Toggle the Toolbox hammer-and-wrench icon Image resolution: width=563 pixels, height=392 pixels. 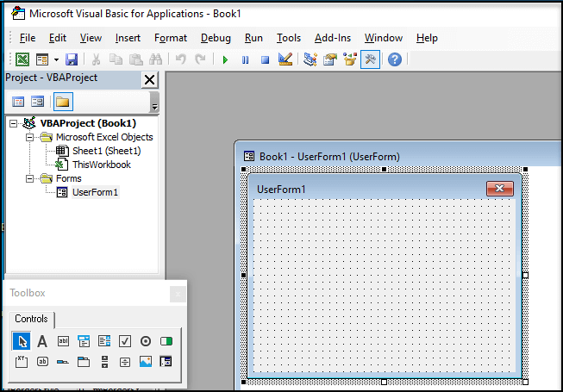[370, 59]
